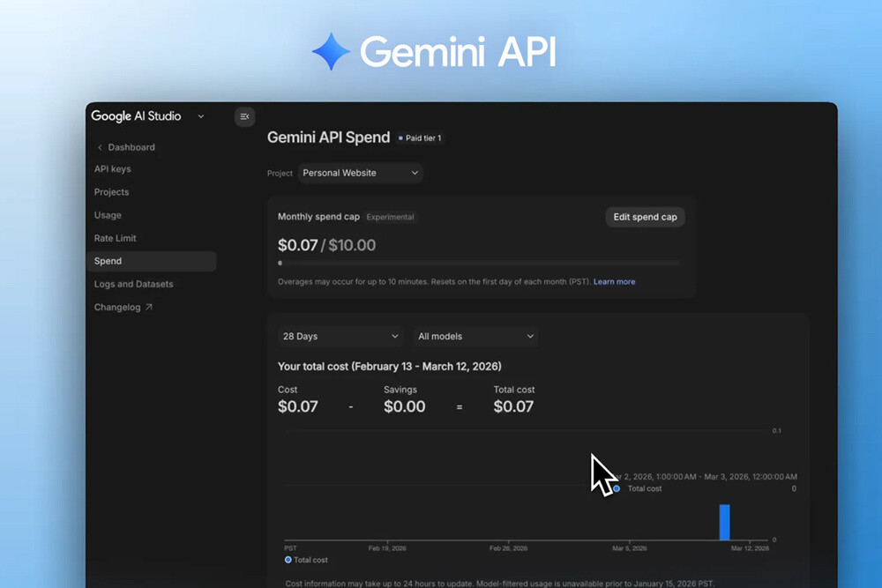Follow the Learn more link

coord(614,282)
